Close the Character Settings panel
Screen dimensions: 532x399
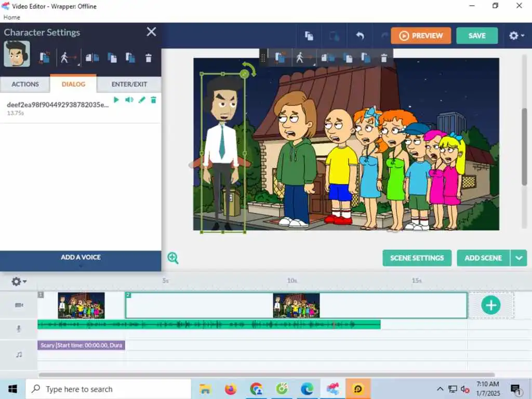point(151,32)
